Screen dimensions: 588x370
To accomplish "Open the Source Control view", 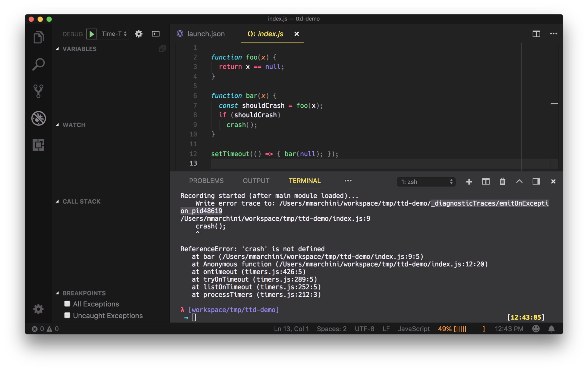I will click(x=38, y=91).
